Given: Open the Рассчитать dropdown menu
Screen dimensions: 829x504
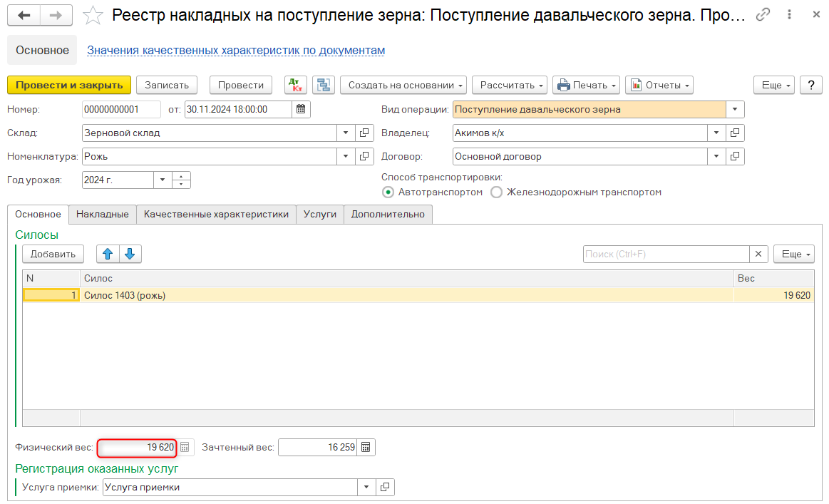Looking at the screenshot, I should click(510, 85).
